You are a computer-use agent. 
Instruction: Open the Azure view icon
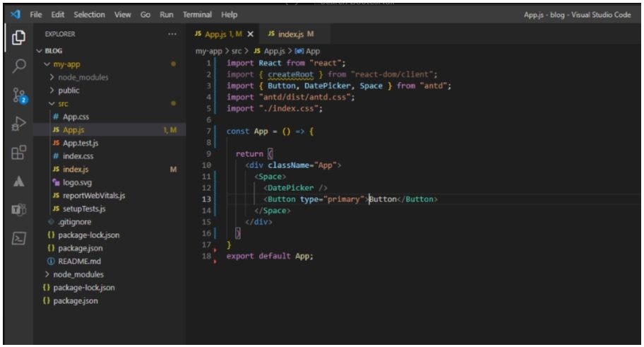(19, 181)
